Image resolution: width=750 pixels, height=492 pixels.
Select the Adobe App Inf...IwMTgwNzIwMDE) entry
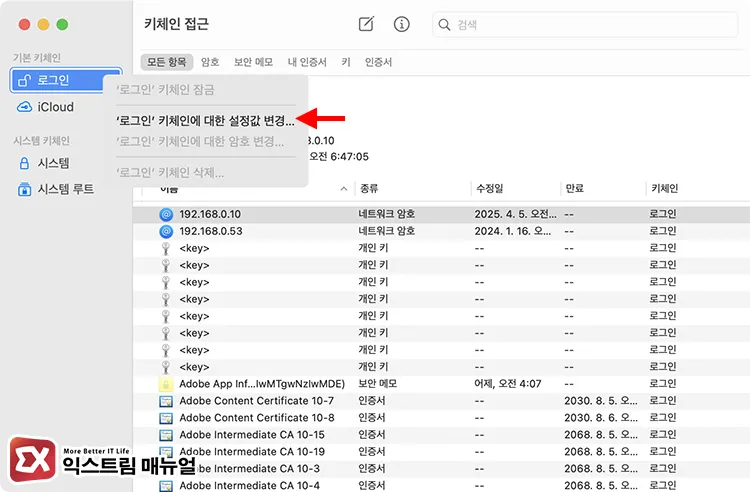262,384
